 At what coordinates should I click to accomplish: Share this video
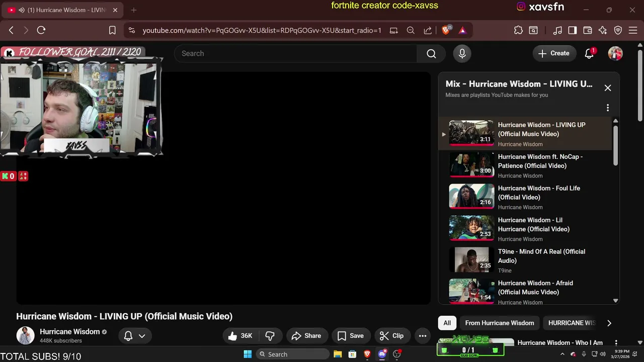pyautogui.click(x=307, y=336)
